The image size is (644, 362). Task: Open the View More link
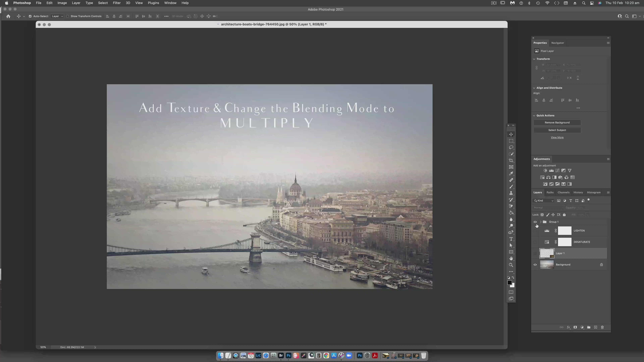pyautogui.click(x=557, y=137)
